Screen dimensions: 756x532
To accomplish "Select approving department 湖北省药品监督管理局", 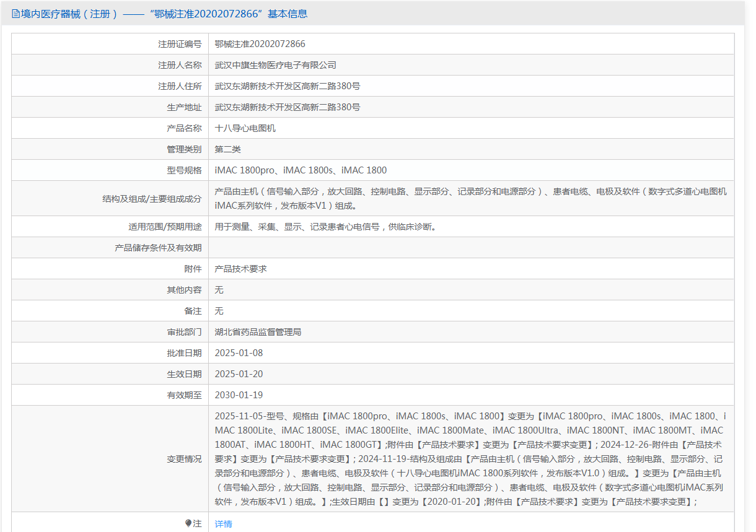I will point(258,332).
